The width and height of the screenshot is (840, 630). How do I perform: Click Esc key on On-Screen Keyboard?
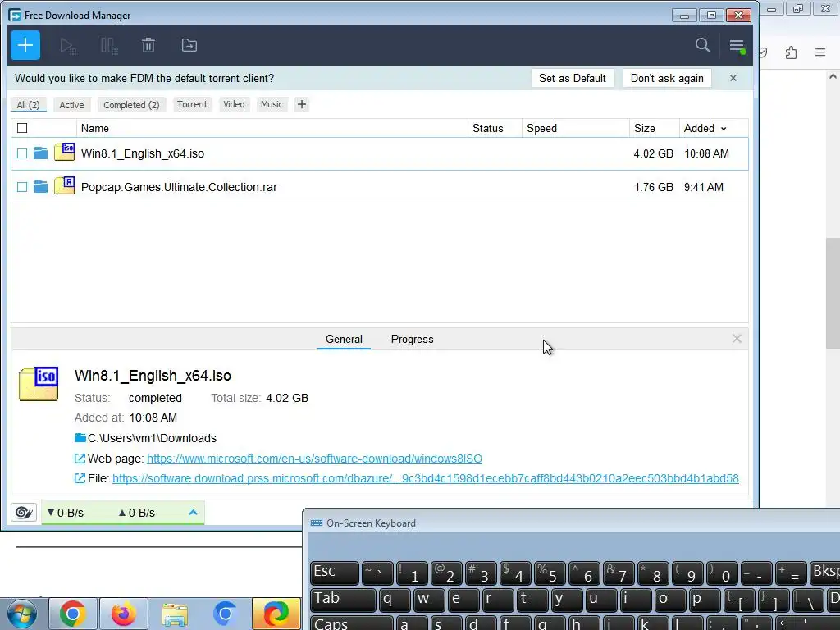(335, 573)
